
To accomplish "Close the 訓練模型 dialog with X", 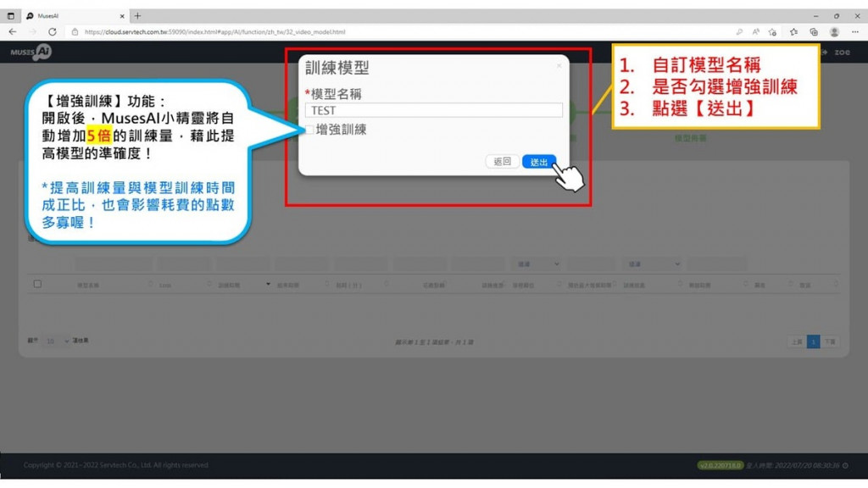I will coord(559,66).
